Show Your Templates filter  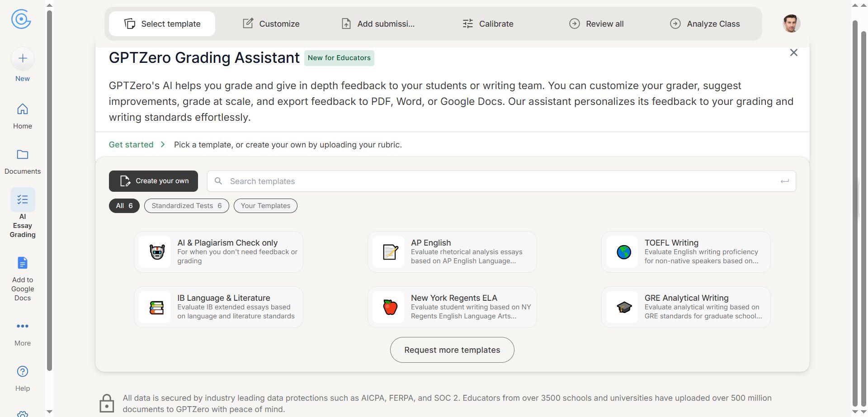(x=265, y=206)
